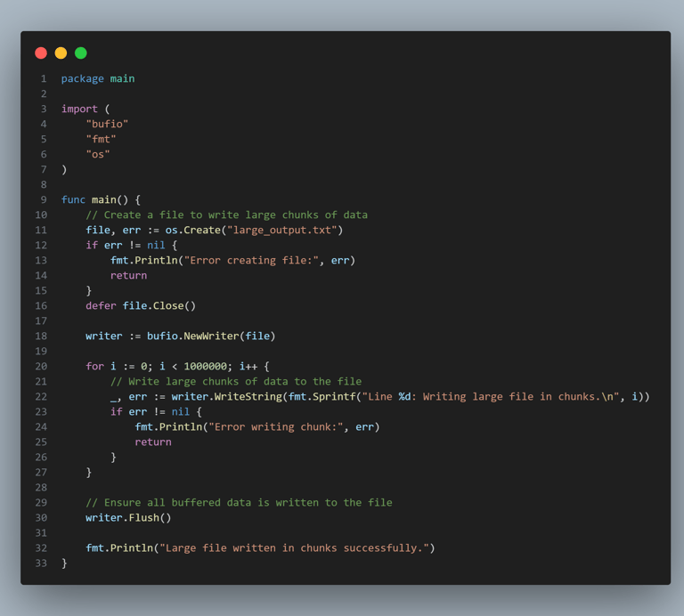The image size is (684, 616).
Task: Click 'if err != nil {' on line 12
Action: pyautogui.click(x=131, y=245)
